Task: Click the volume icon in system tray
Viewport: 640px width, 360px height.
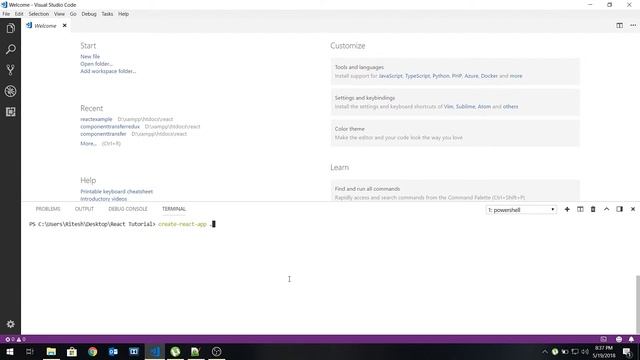Action: coord(585,351)
